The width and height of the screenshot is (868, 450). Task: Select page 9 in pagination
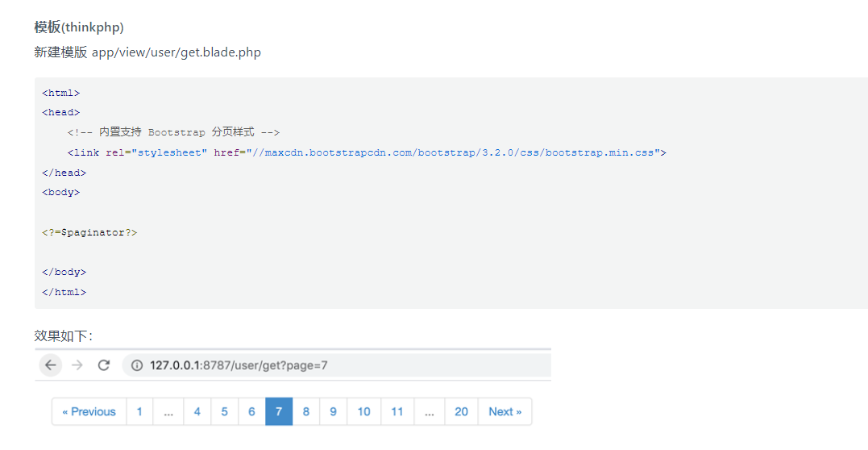(333, 412)
